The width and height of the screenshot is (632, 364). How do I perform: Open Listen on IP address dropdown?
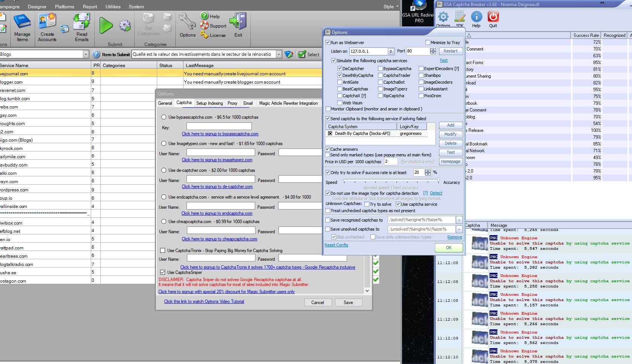[x=391, y=51]
